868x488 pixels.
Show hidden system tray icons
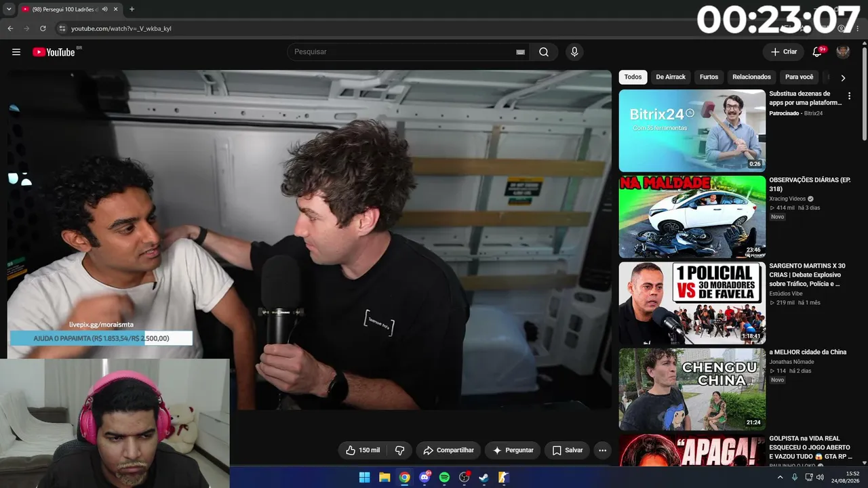[780, 477]
